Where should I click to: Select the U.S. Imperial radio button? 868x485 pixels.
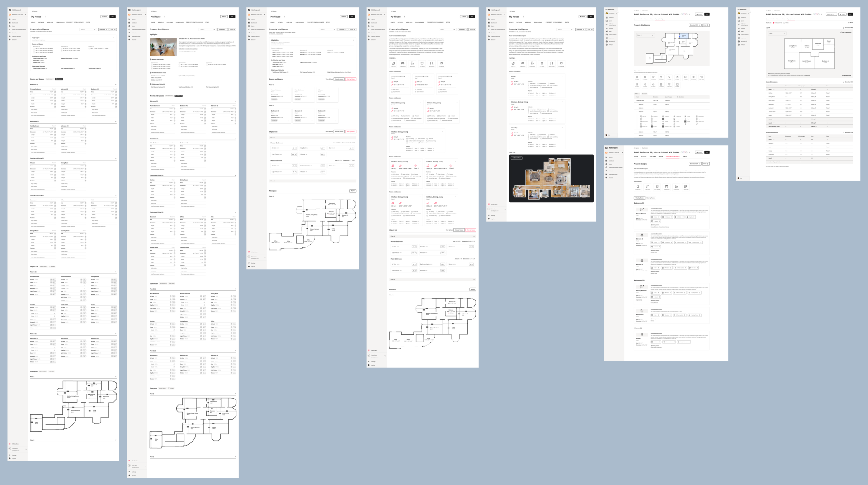pyautogui.click(x=774, y=22)
